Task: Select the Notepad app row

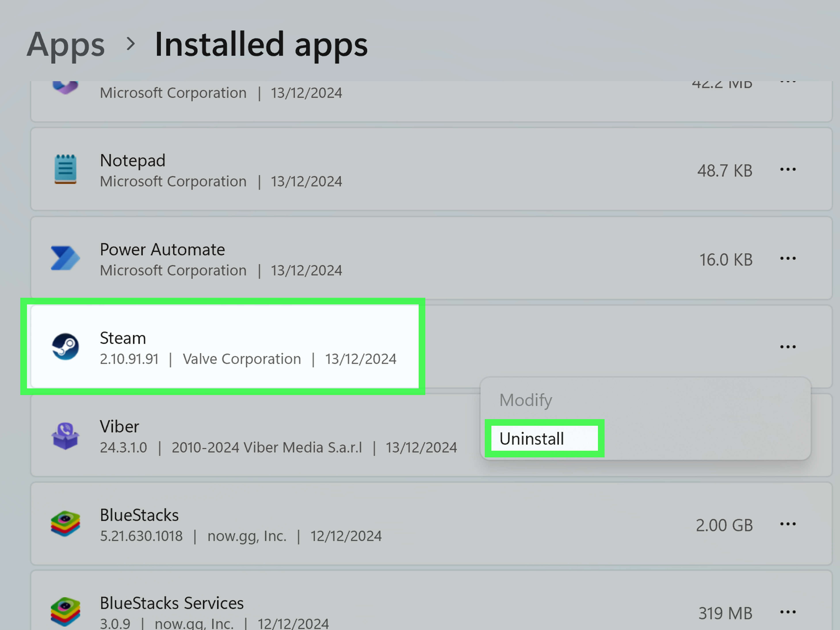Action: [x=266, y=170]
